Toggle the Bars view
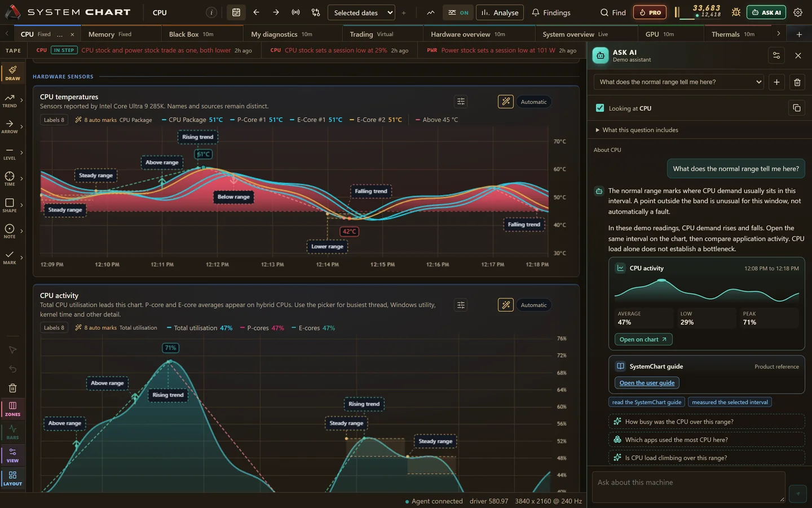 [x=12, y=432]
